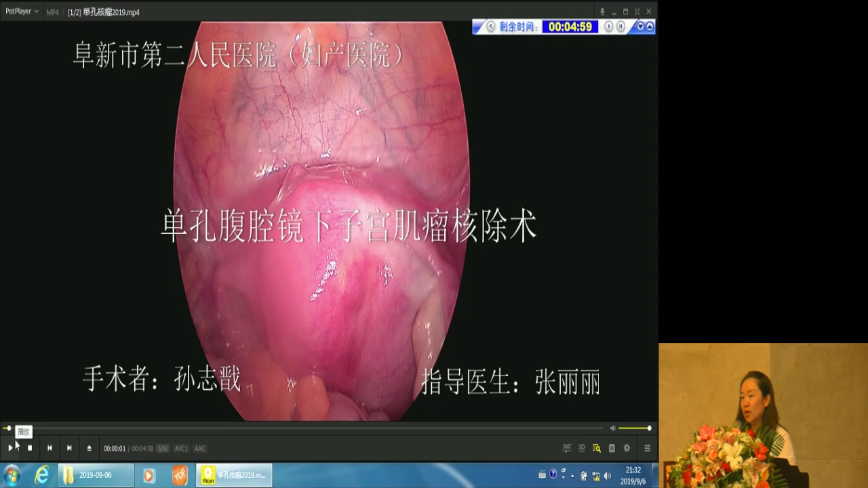Expand the countdown timer with up arrow
This screenshot has height=488, width=868.
pos(650,27)
